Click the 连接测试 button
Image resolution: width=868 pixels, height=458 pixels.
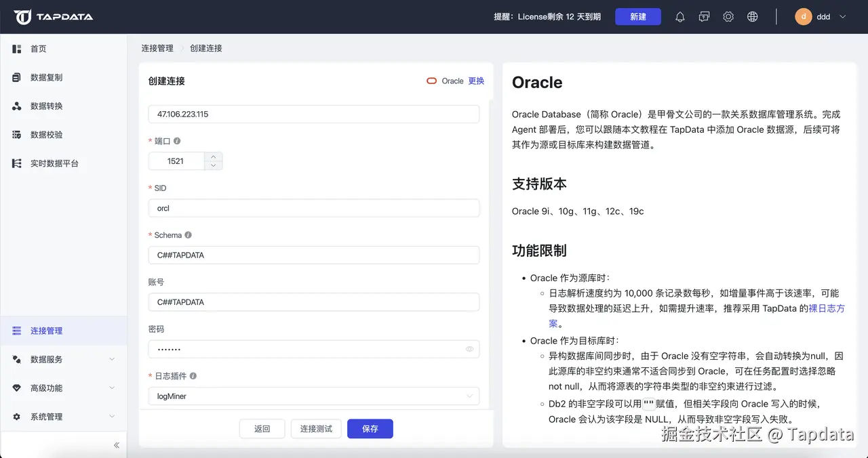(x=316, y=429)
